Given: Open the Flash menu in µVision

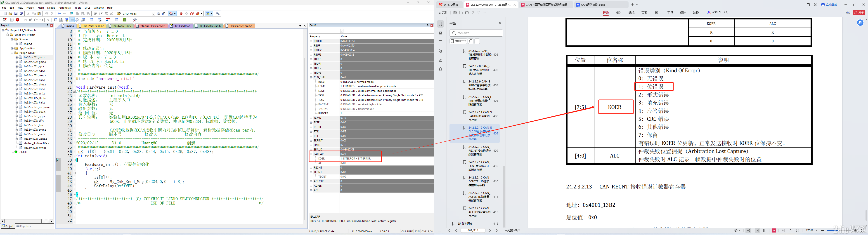Looking at the screenshot, I should point(41,7).
